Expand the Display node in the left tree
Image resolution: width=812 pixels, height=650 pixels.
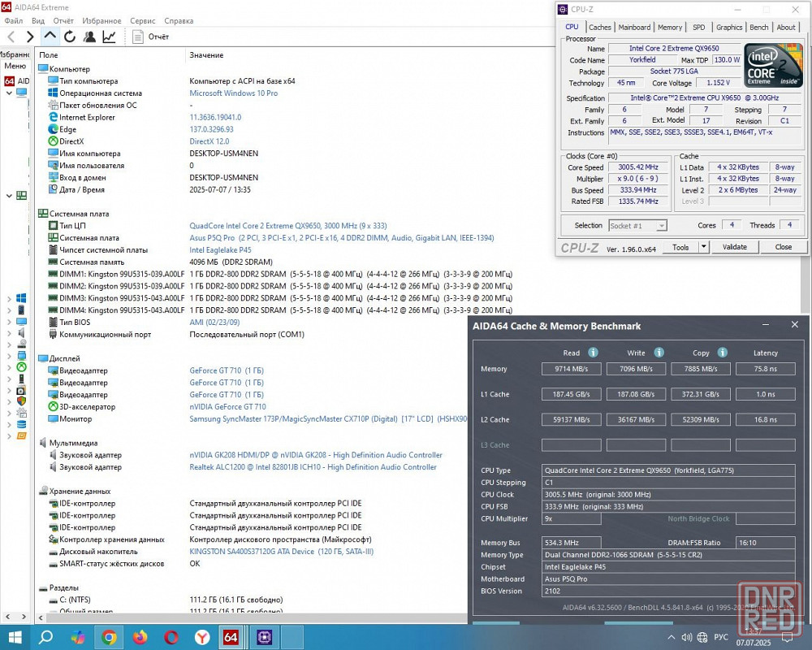(x=9, y=322)
